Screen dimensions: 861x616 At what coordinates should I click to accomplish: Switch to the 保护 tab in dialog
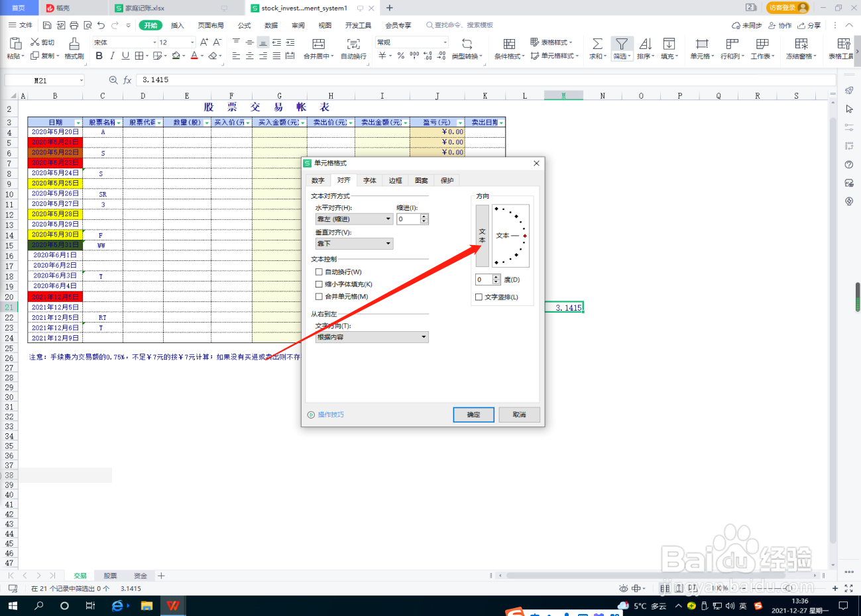tap(447, 180)
